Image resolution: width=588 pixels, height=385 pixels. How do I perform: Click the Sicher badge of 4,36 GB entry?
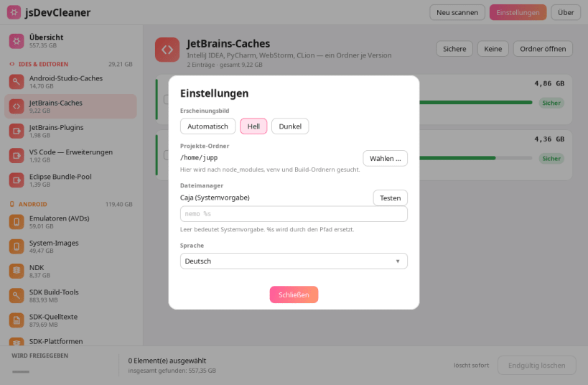(x=551, y=158)
